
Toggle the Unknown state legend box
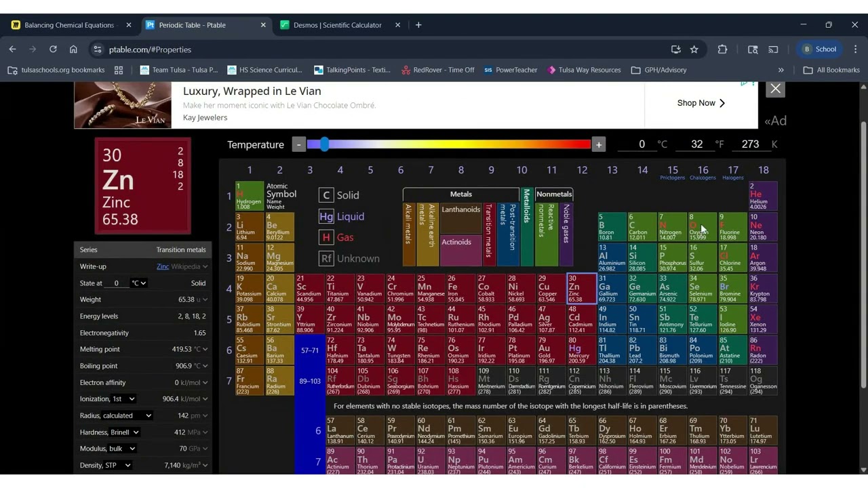326,258
